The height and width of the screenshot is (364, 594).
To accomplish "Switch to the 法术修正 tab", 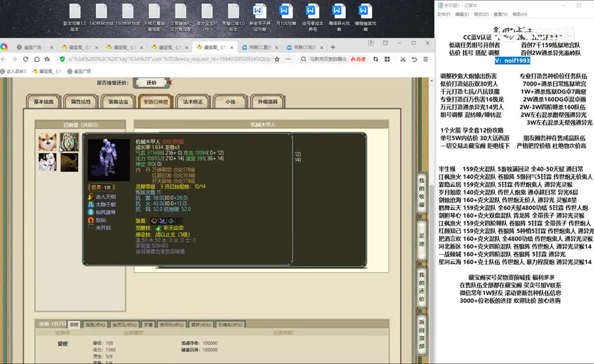I will pos(193,102).
